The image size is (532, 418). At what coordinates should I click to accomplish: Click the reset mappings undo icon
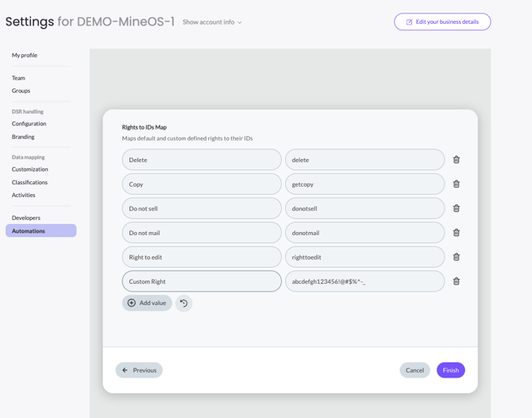point(183,303)
